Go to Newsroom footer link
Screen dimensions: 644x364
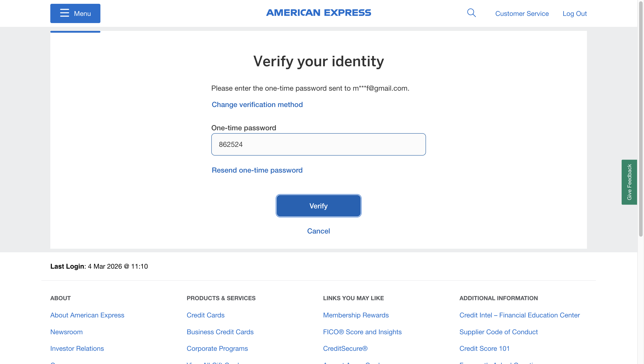coord(66,332)
